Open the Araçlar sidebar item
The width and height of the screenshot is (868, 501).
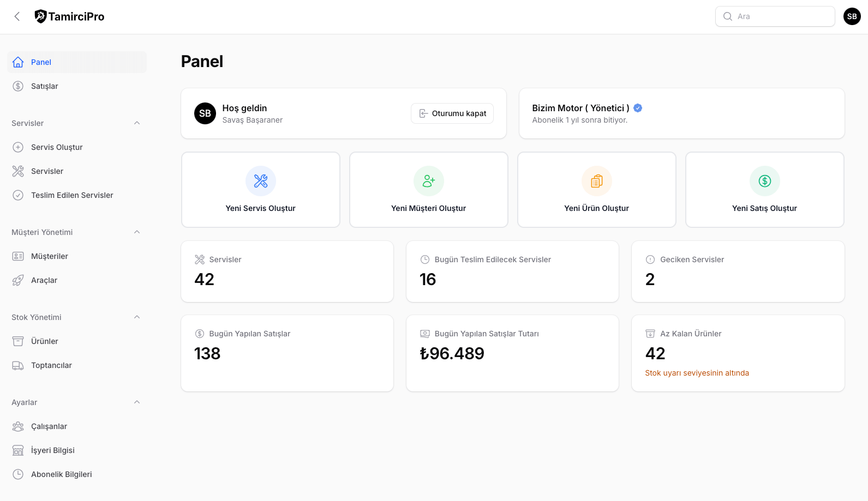click(44, 280)
